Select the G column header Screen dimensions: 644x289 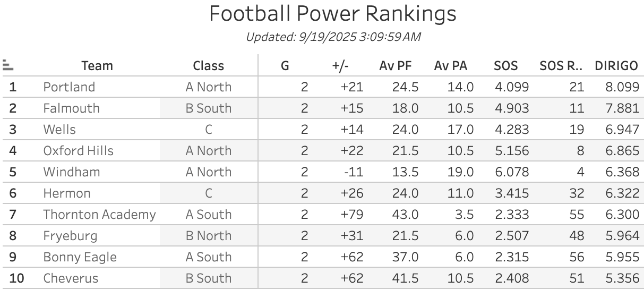285,66
